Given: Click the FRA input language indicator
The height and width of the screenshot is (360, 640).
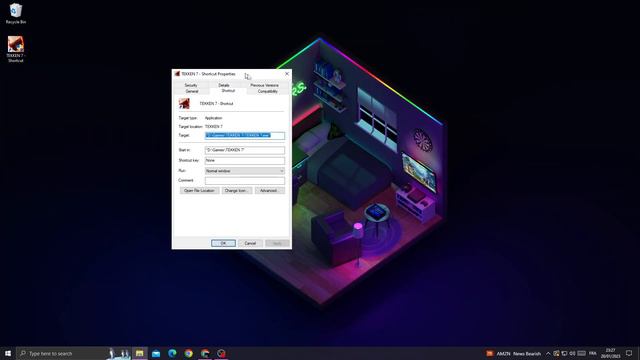Looking at the screenshot, I should point(593,353).
